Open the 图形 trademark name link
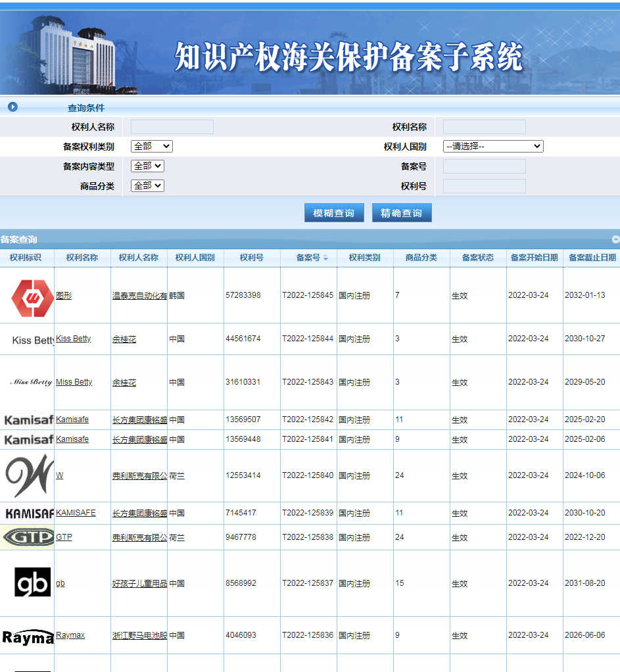620x672 pixels. [64, 296]
